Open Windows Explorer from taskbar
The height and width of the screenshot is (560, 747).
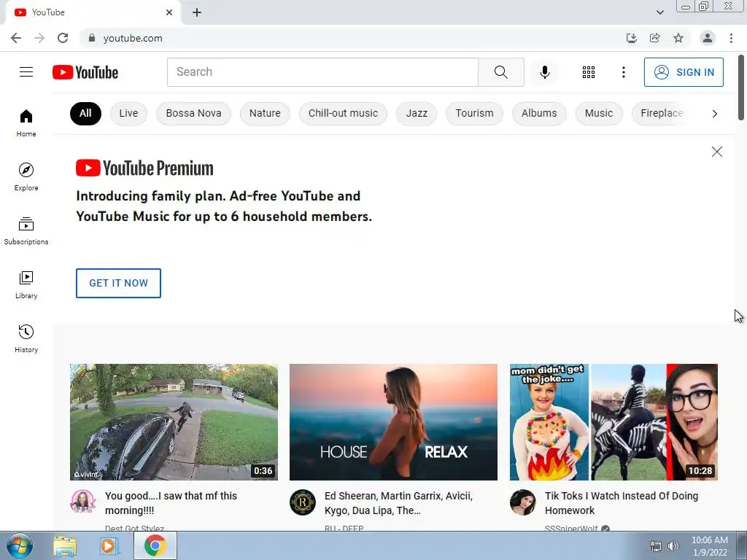(x=65, y=545)
